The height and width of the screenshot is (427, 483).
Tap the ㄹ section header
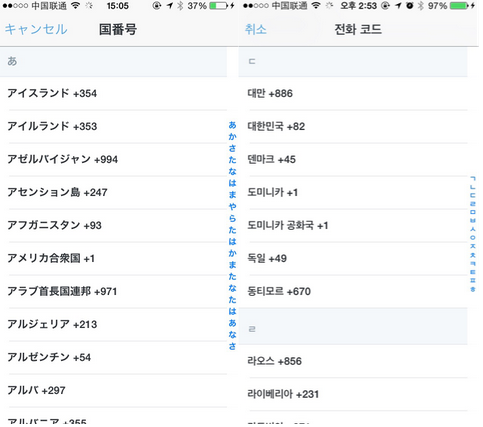coord(353,327)
